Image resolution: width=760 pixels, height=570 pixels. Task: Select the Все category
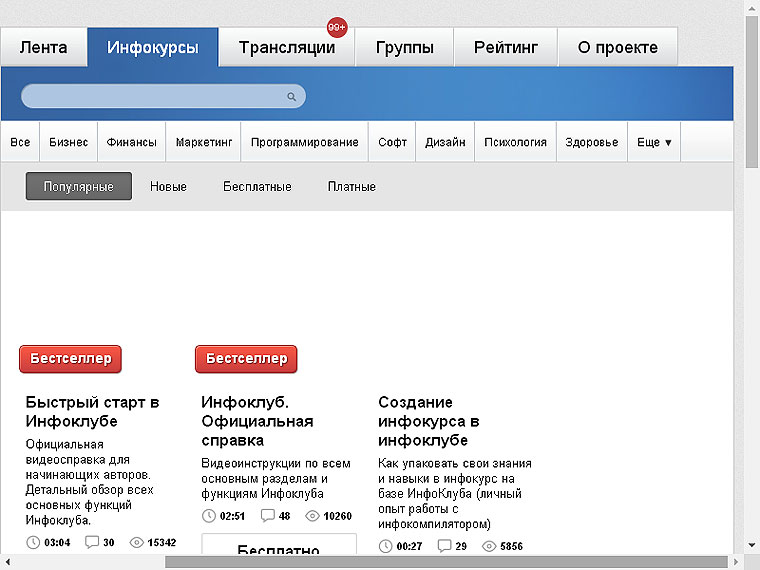[20, 142]
